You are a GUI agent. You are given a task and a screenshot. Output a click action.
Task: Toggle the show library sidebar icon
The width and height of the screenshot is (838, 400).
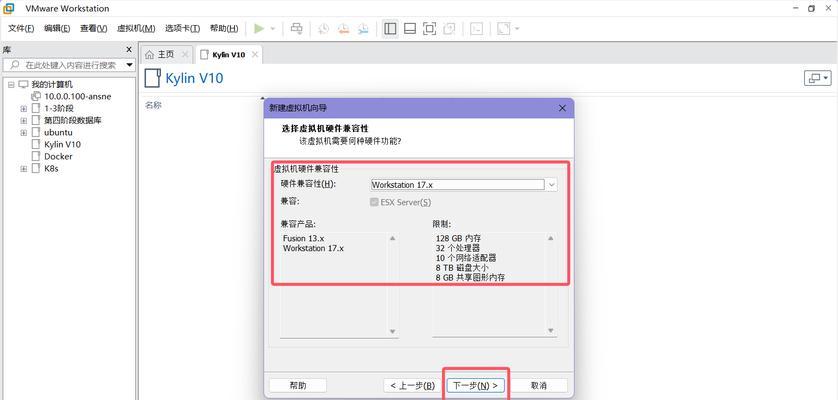[391, 29]
